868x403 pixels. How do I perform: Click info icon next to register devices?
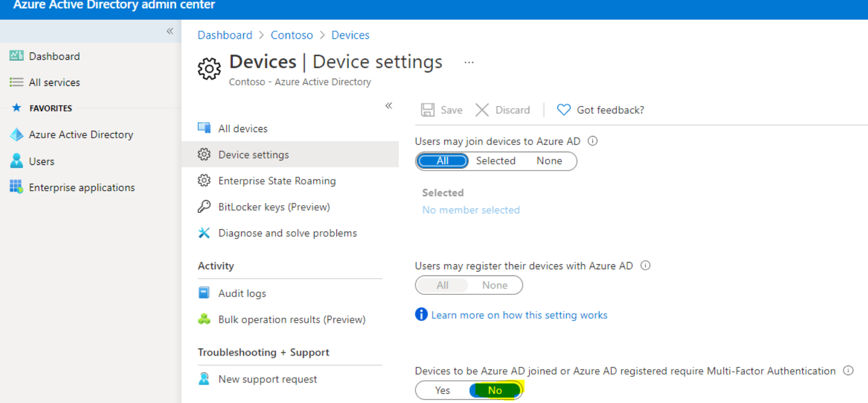tap(645, 266)
